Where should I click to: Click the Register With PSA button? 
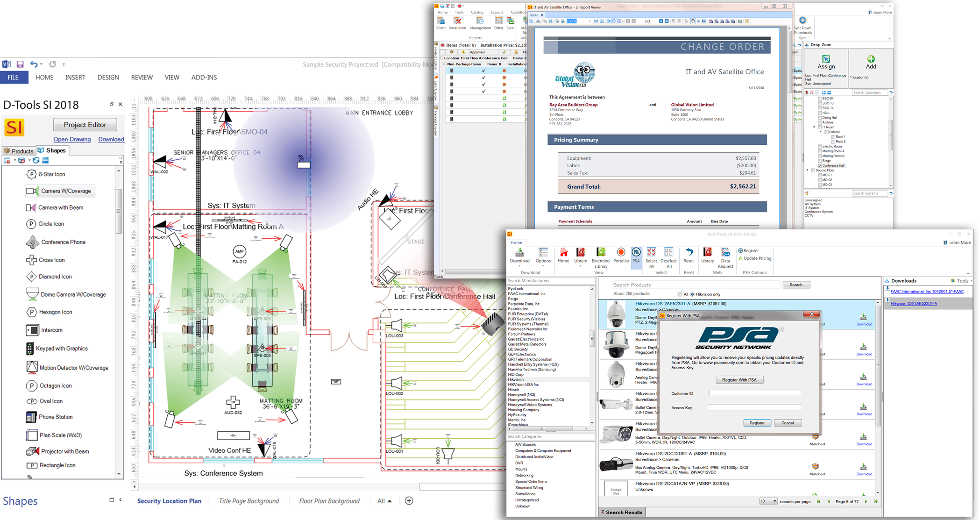coord(739,379)
